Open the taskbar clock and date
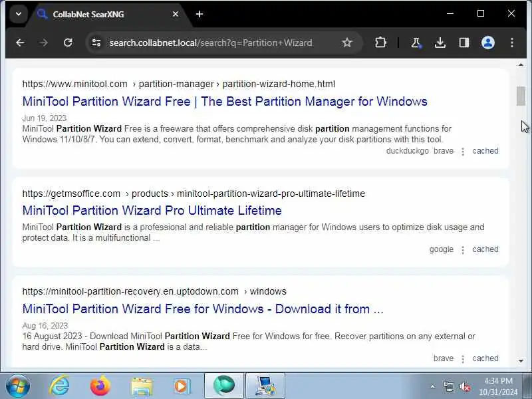The height and width of the screenshot is (399, 532). [x=498, y=386]
